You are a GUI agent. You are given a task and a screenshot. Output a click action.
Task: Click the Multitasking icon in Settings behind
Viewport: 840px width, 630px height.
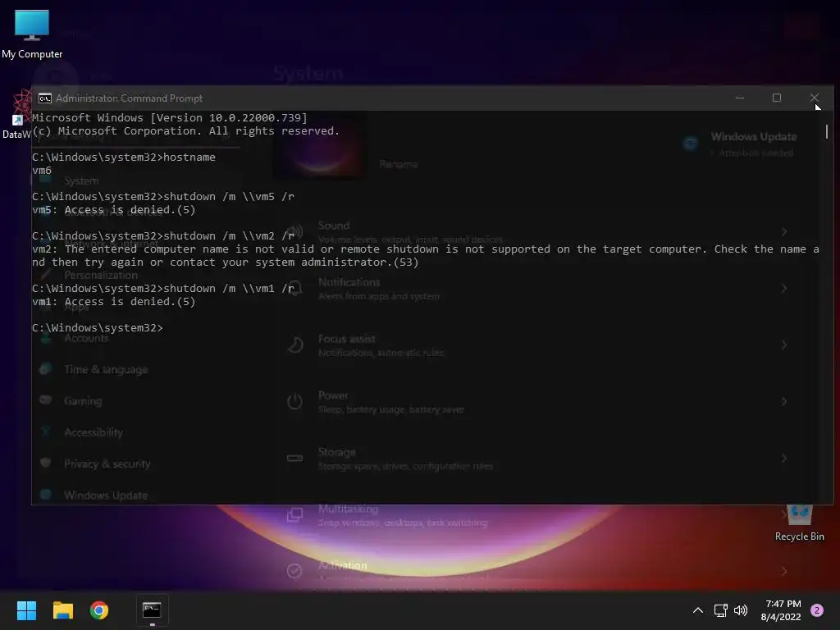pyautogui.click(x=294, y=515)
